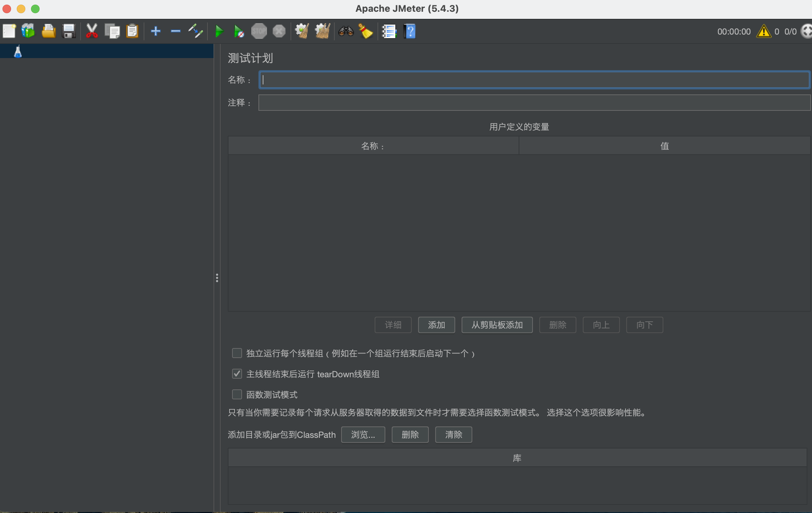The image size is (812, 513).
Task: Click the 注释 comments input field
Action: coord(534,103)
